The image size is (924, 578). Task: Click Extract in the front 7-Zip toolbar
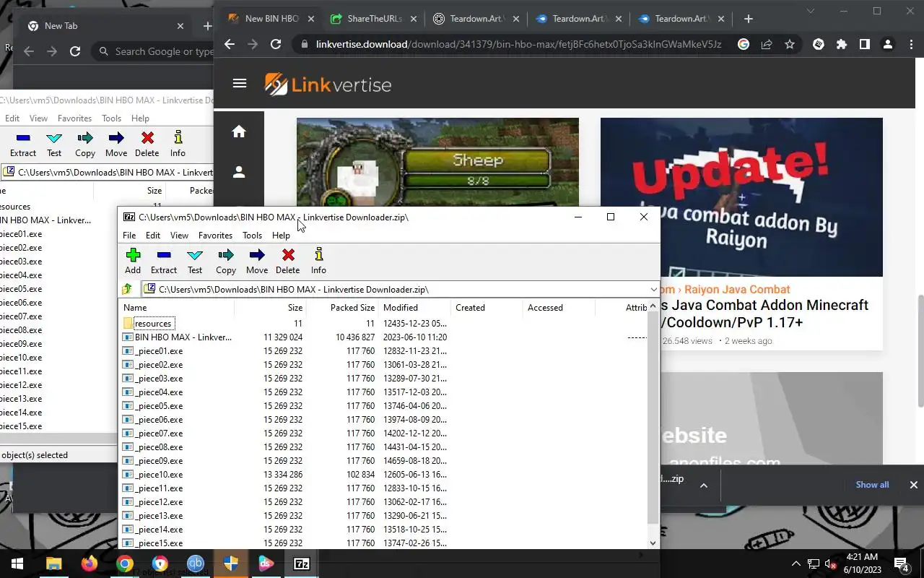[x=164, y=261]
